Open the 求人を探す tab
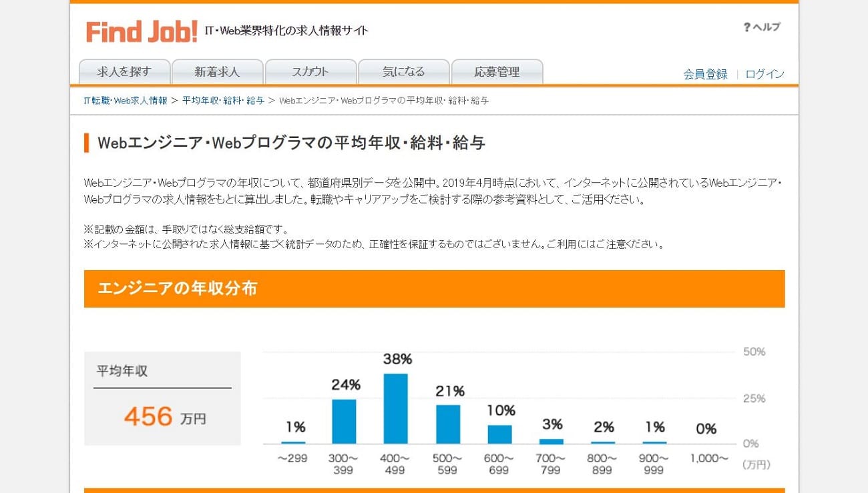The height and width of the screenshot is (493, 868). point(124,72)
